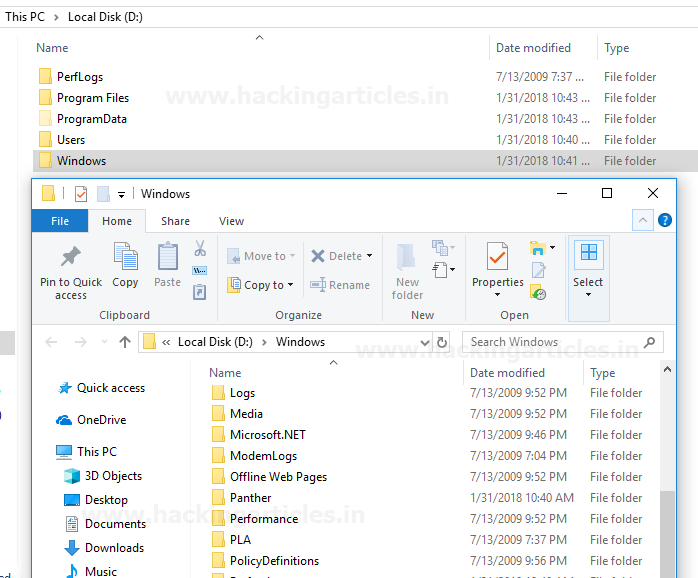Screen dimensions: 698x578
Task: Click the Copy icon in Clipboard group
Action: click(x=125, y=256)
